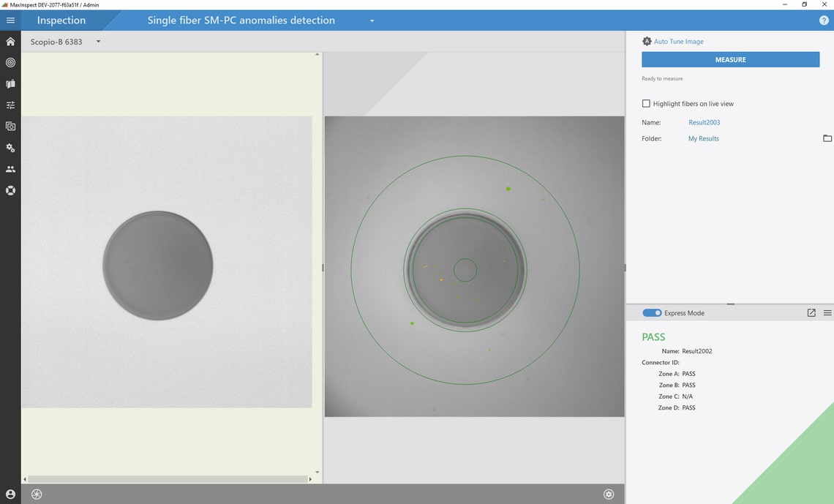Open the users management icon in sidebar

[x=10, y=169]
